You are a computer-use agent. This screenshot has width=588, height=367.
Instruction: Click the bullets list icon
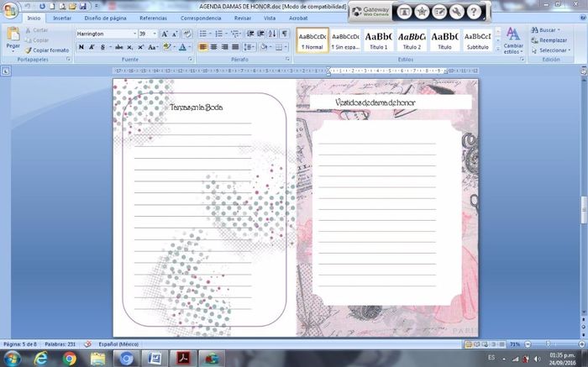(x=204, y=34)
